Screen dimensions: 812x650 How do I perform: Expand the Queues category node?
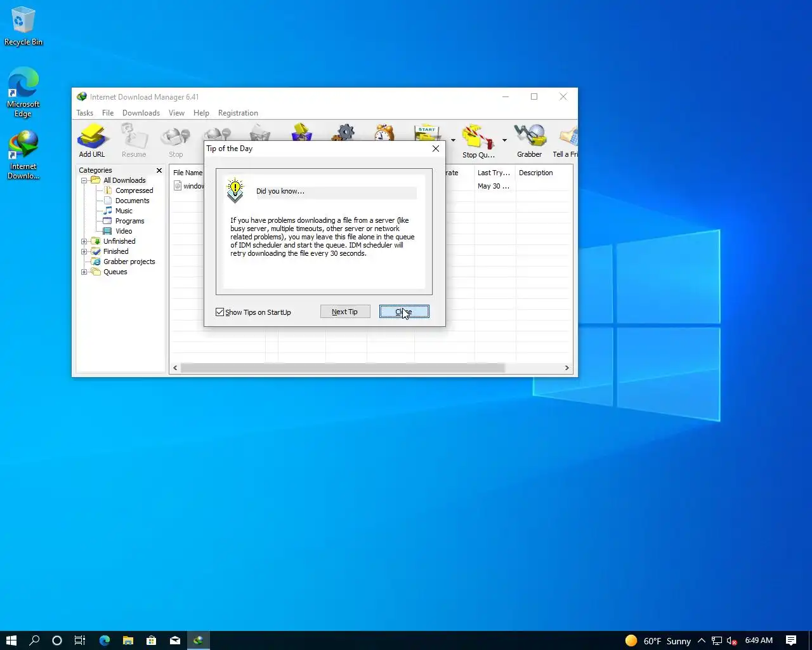(x=84, y=272)
